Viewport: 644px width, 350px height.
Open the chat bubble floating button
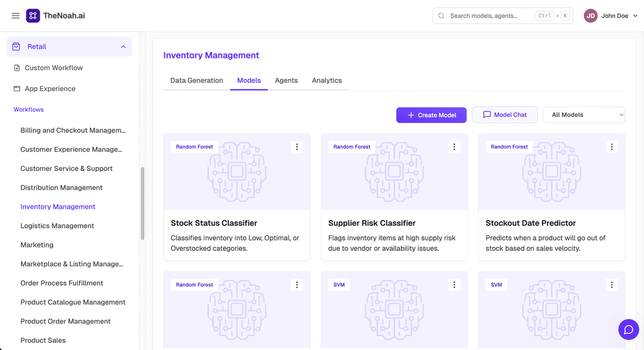(628, 329)
